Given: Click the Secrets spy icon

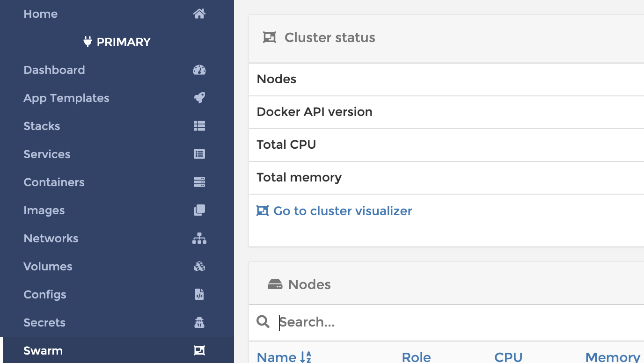Looking at the screenshot, I should (x=199, y=323).
